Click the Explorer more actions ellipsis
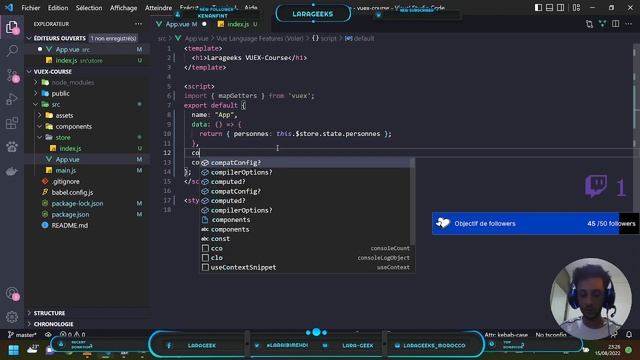Screen dimensions: 640x360 (x=138, y=24)
